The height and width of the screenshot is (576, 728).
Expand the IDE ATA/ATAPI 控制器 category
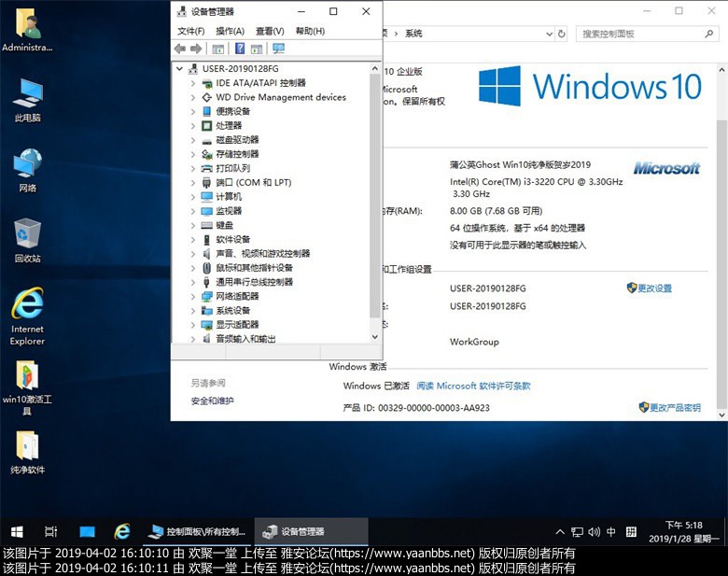[x=193, y=83]
